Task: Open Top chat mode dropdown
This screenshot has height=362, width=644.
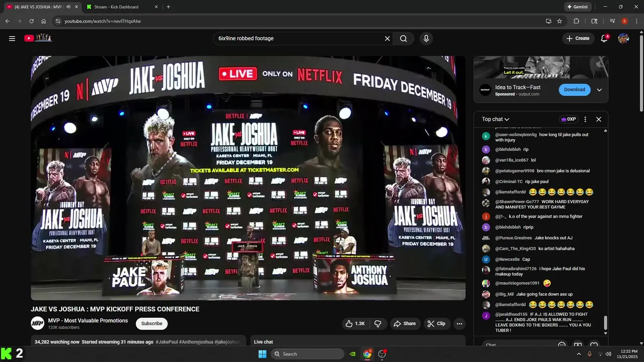Action: 496,119
